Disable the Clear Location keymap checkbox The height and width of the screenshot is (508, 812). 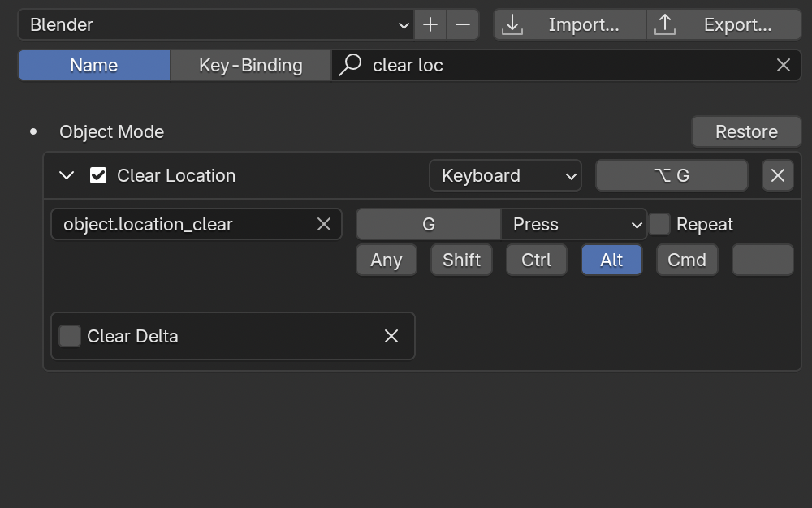pyautogui.click(x=98, y=175)
